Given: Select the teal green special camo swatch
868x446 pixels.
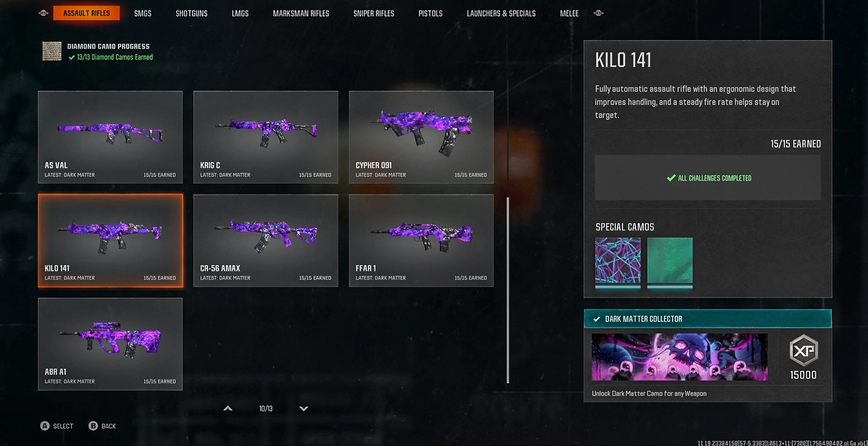Looking at the screenshot, I should [670, 261].
